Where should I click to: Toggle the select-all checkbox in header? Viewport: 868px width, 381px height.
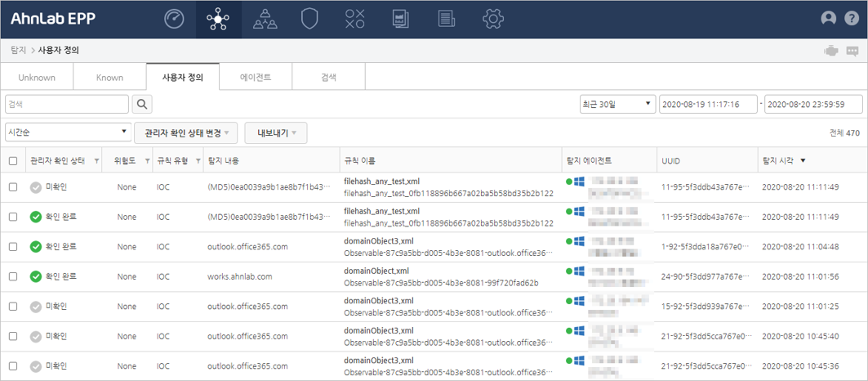click(13, 161)
